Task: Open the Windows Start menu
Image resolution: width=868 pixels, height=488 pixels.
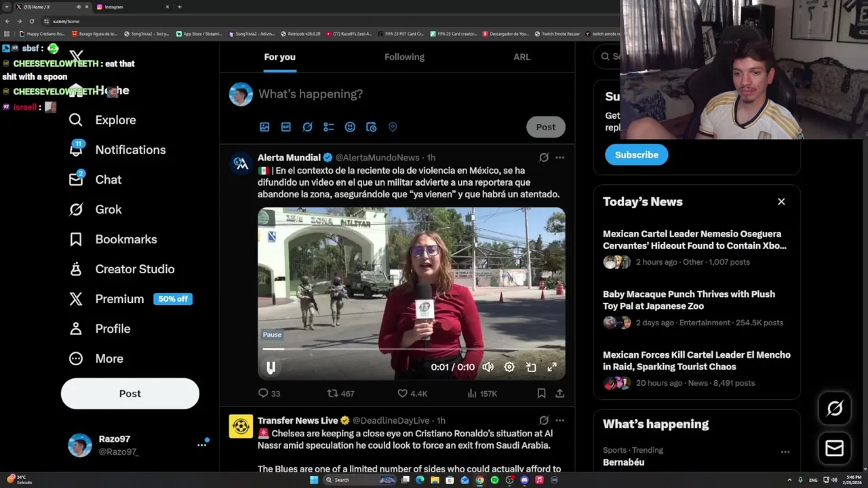Action: click(x=314, y=480)
